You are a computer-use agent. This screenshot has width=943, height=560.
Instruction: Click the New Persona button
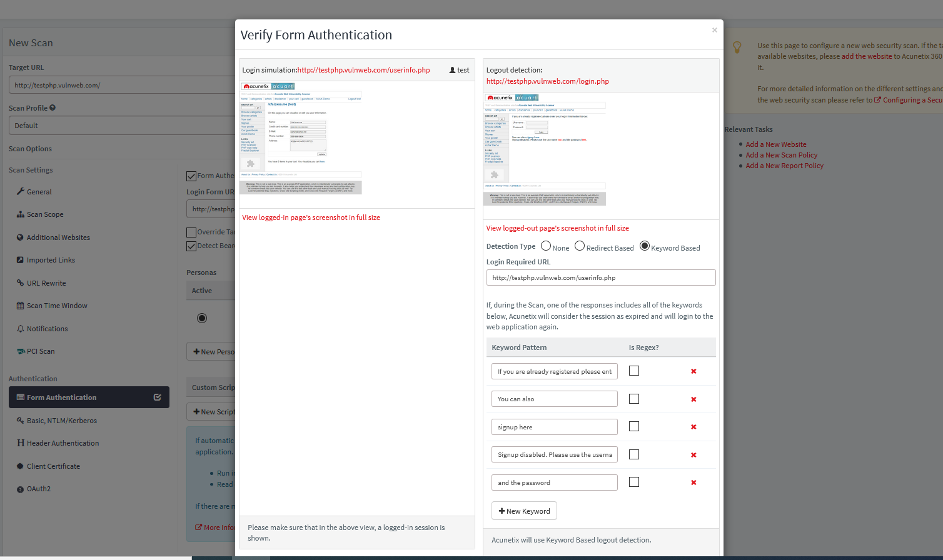pyautogui.click(x=211, y=352)
